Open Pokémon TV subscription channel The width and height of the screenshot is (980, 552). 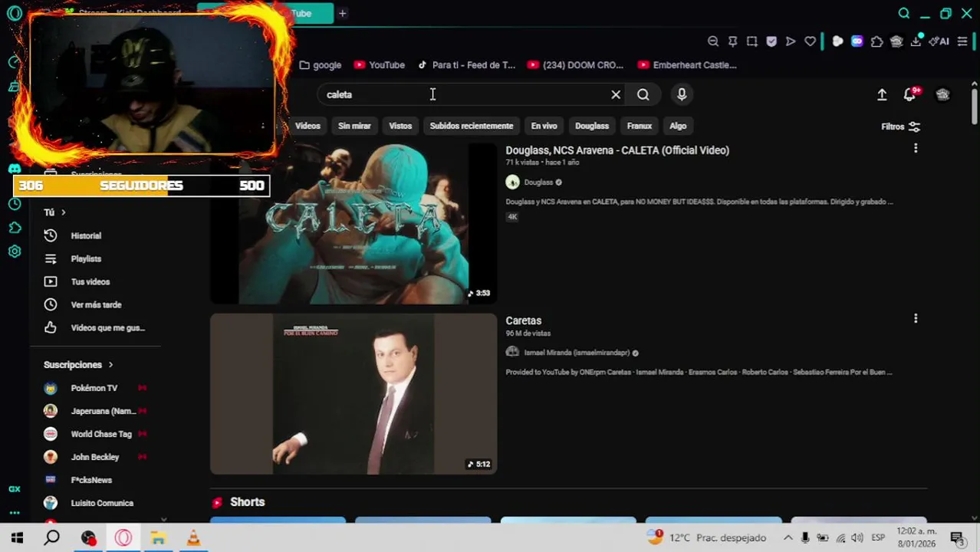(95, 388)
